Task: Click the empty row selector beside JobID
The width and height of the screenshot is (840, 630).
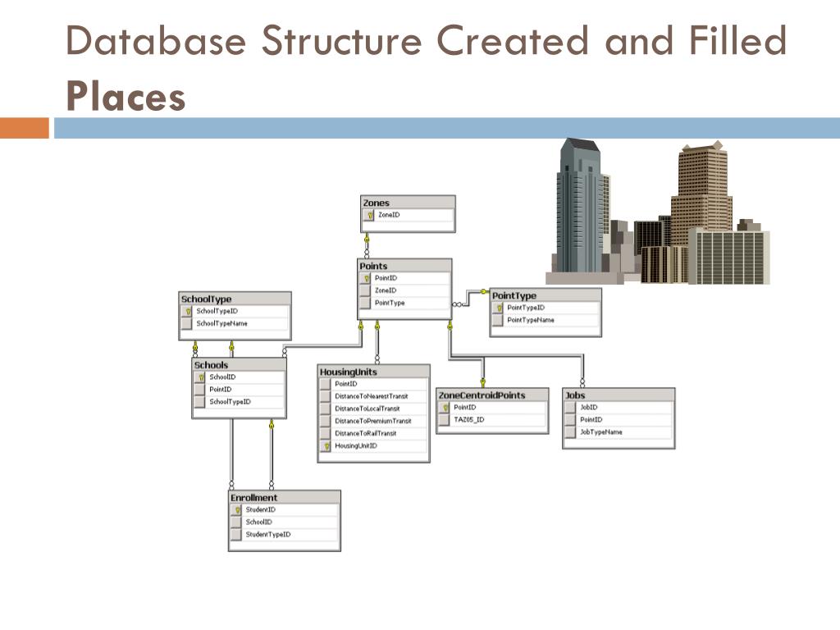Action: 571,408
